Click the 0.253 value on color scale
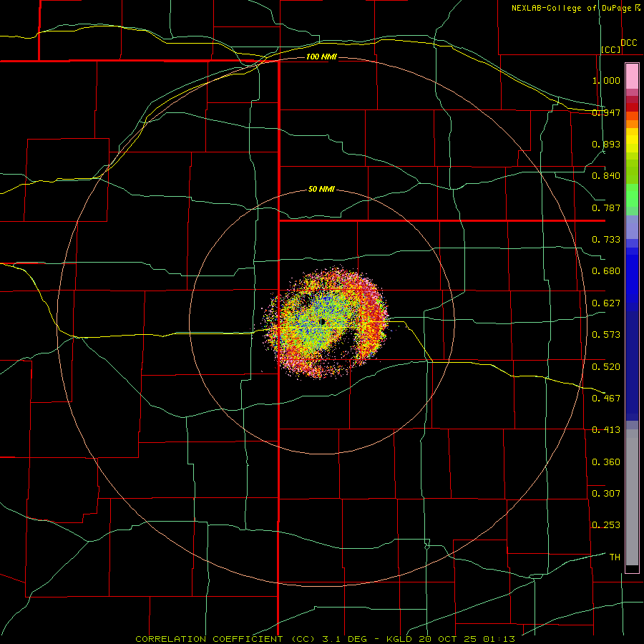Screen dimensions: 644x644 pos(606,525)
